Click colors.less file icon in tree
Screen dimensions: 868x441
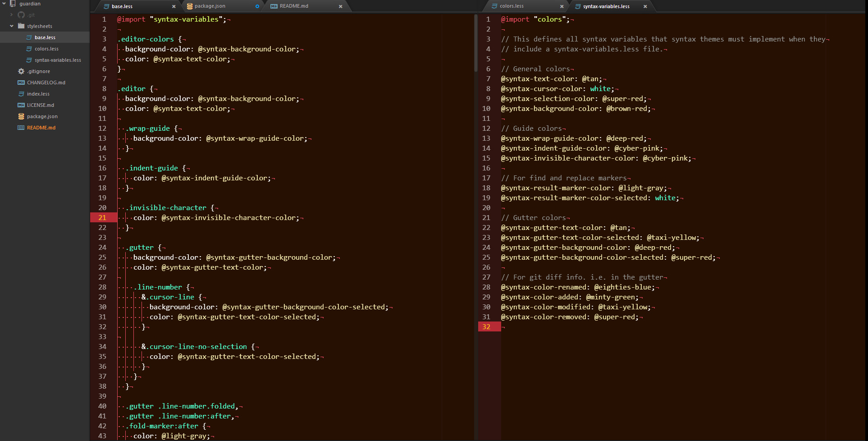point(29,49)
